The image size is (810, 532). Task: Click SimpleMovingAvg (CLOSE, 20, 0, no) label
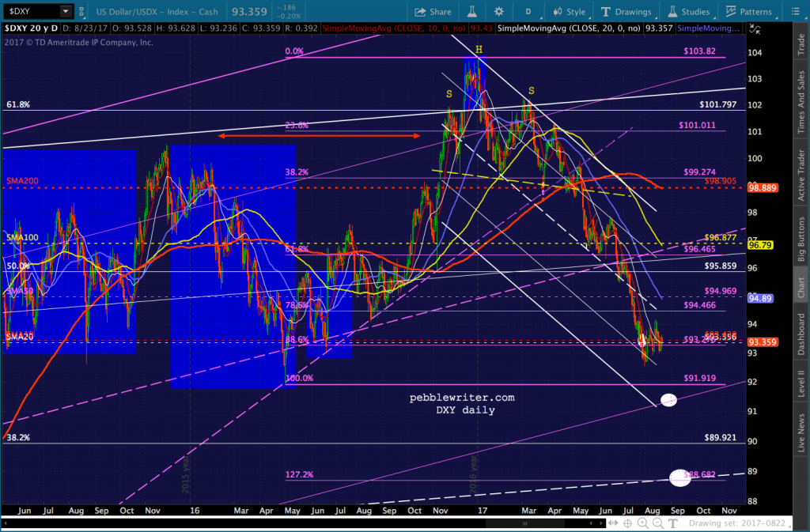click(x=569, y=28)
